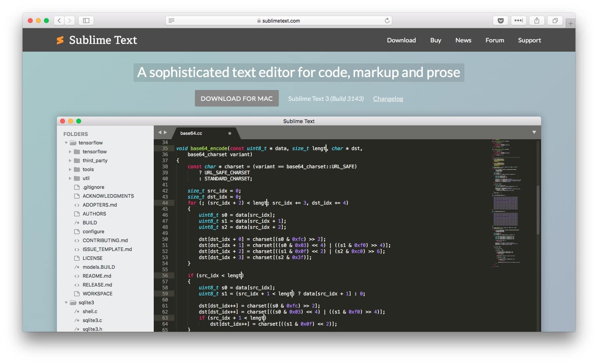Click the Share icon in Safari's toolbar
598x364 pixels.
point(537,20)
